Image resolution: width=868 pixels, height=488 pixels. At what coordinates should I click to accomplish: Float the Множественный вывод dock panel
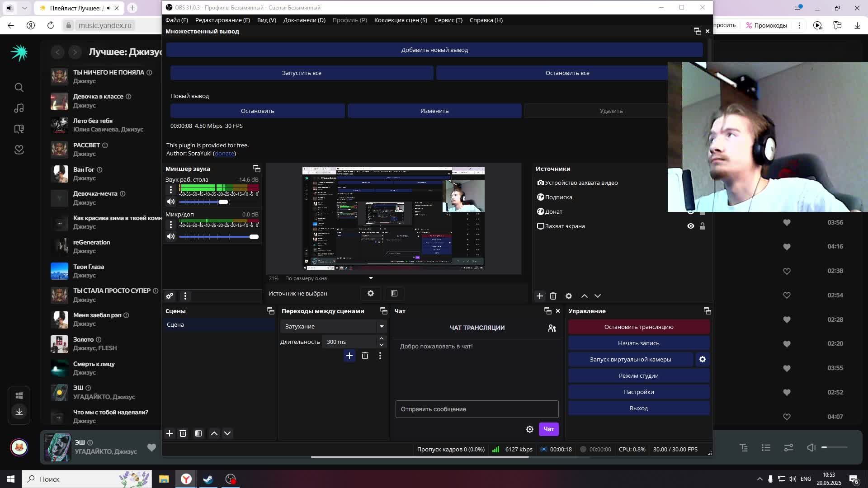click(x=697, y=31)
